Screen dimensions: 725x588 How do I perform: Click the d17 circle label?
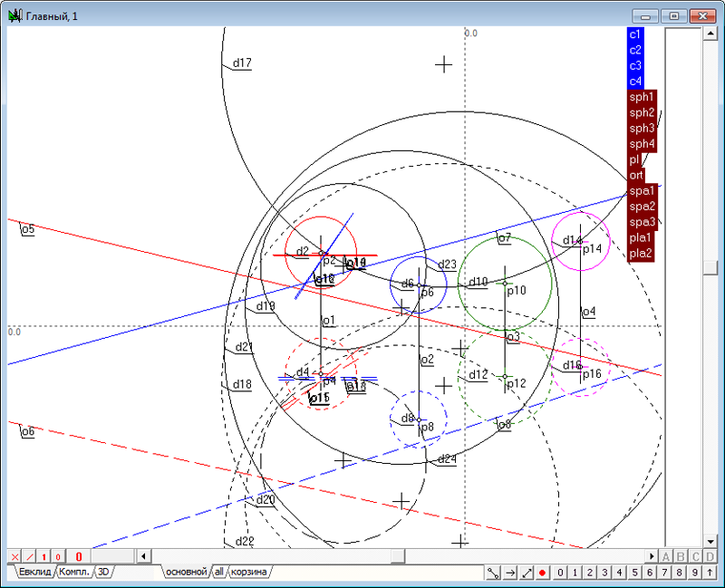pyautogui.click(x=242, y=63)
